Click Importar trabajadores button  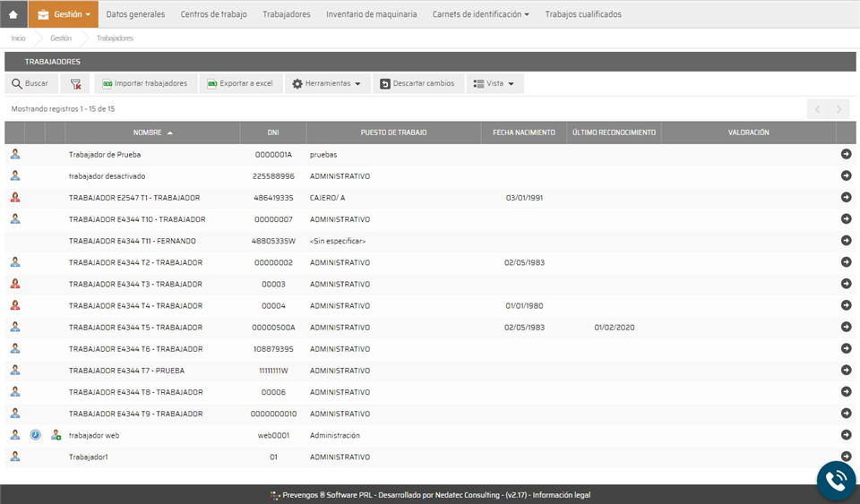click(144, 83)
